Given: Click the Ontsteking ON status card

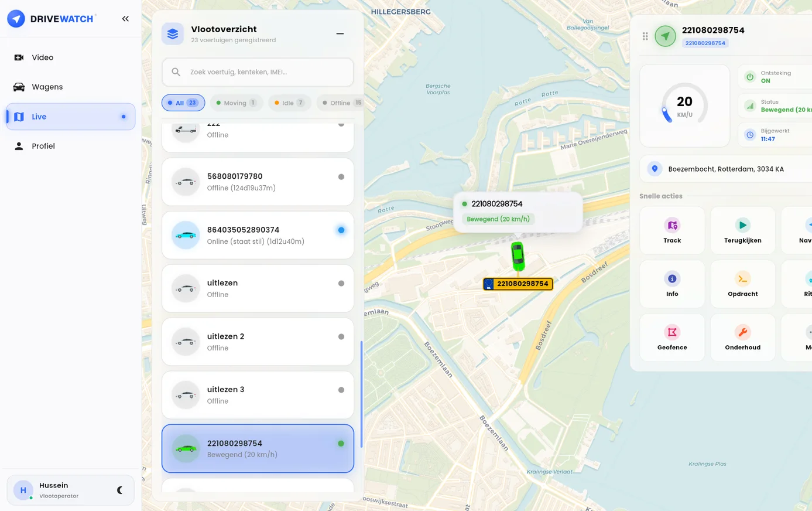Looking at the screenshot, I should pos(776,77).
